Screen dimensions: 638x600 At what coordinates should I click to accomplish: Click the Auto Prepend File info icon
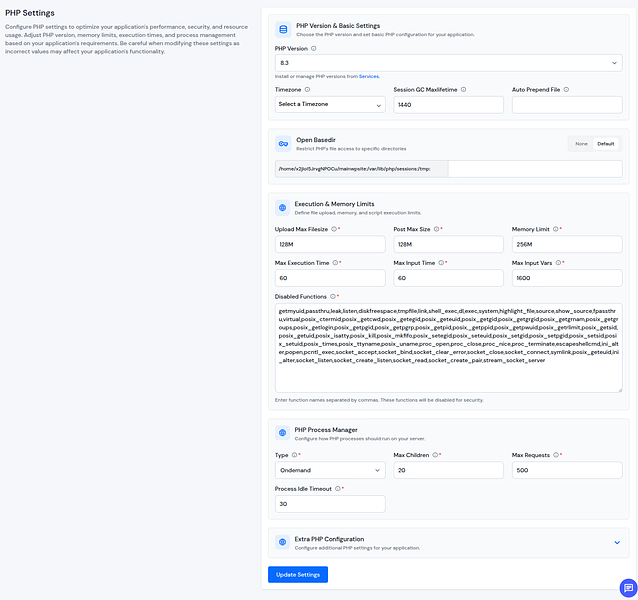pos(566,89)
